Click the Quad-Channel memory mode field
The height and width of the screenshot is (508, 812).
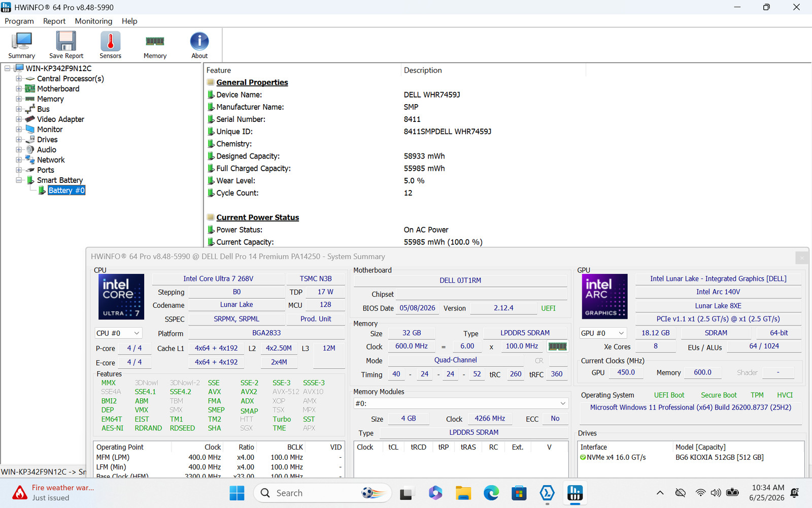tap(455, 360)
